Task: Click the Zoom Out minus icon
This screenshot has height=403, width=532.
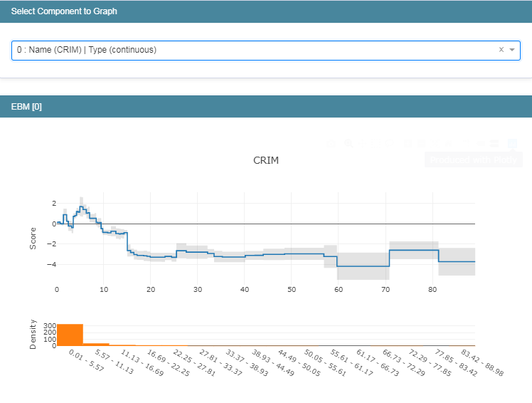Action: [421, 143]
